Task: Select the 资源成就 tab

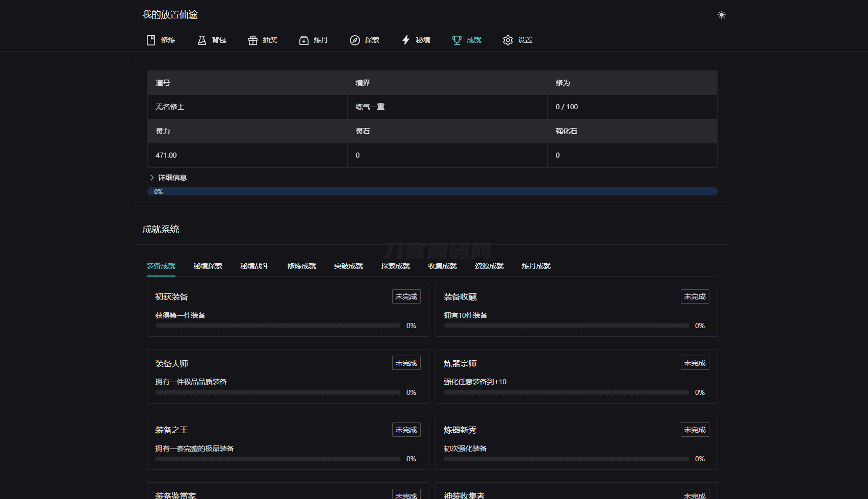Action: coord(489,266)
